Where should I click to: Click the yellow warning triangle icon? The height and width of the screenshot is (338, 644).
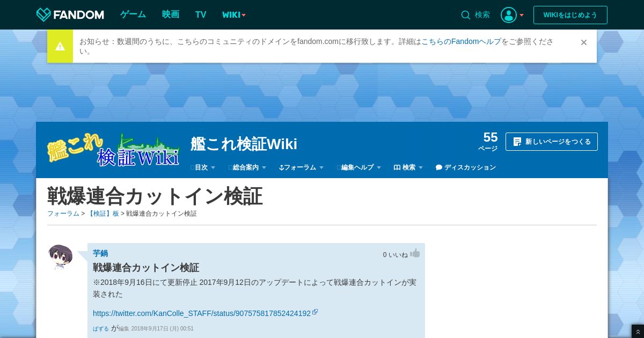pos(60,46)
